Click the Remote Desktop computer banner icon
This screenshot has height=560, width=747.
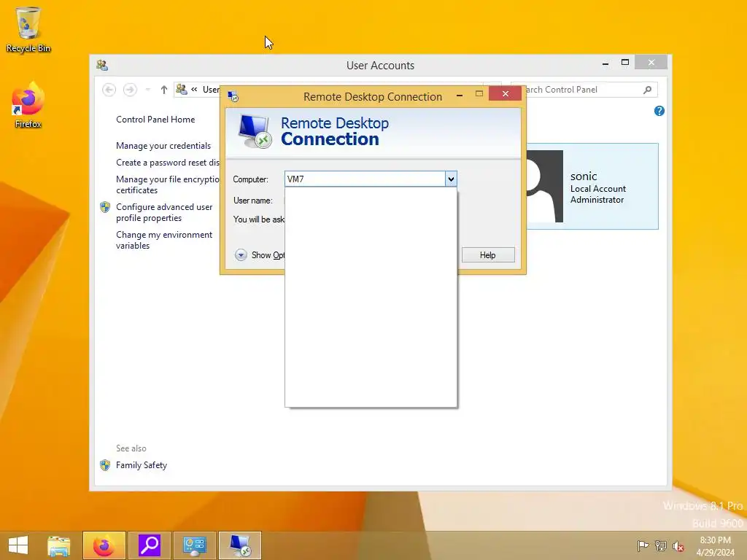[255, 132]
